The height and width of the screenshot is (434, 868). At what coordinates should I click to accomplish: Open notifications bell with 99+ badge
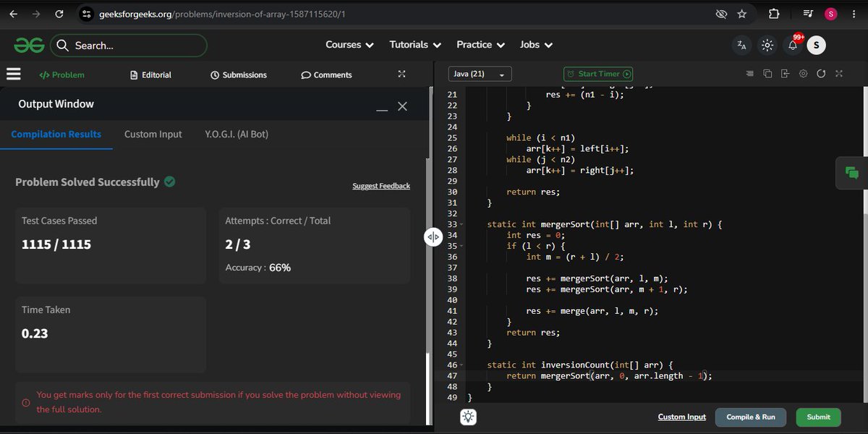point(793,45)
